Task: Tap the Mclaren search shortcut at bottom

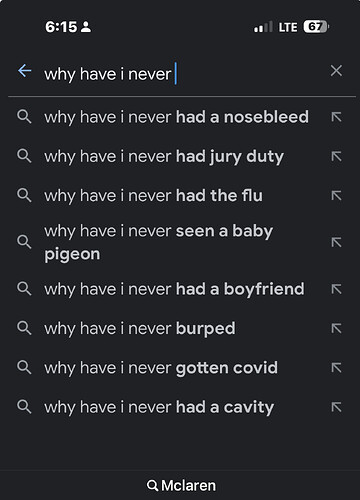Action: [x=181, y=486]
